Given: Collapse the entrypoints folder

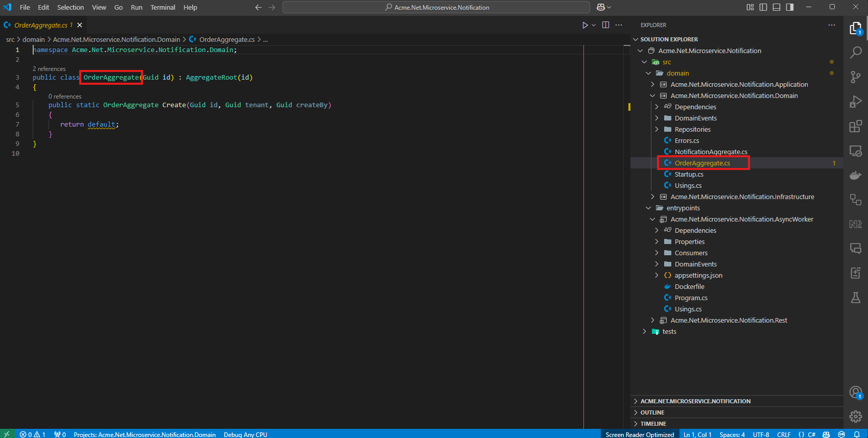Looking at the screenshot, I should [x=648, y=208].
